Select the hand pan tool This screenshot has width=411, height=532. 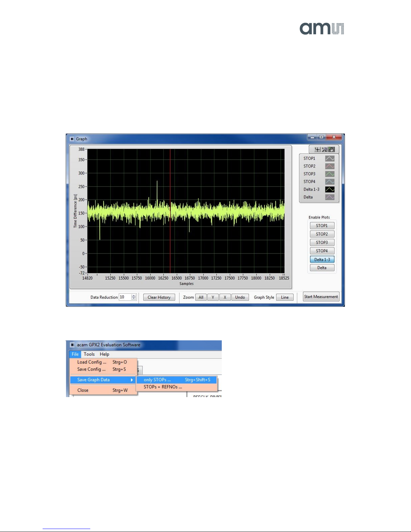tap(331, 150)
